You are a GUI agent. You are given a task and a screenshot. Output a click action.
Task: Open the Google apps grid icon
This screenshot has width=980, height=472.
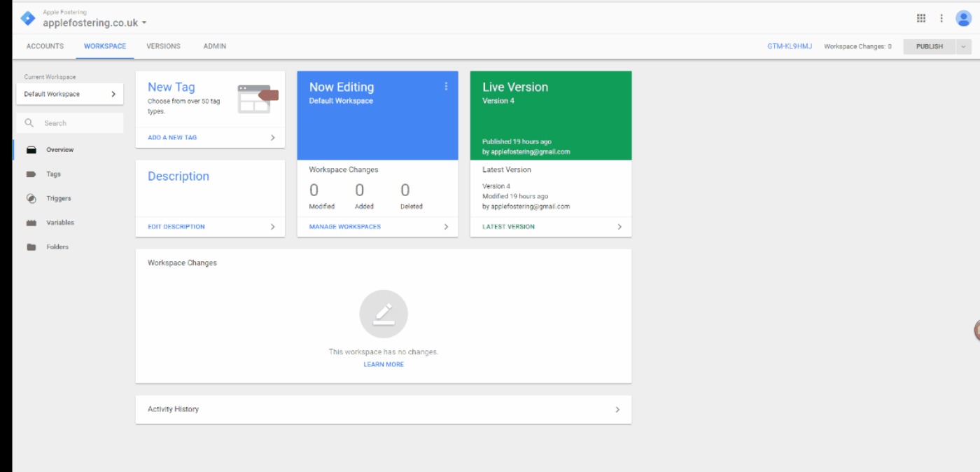pyautogui.click(x=921, y=18)
